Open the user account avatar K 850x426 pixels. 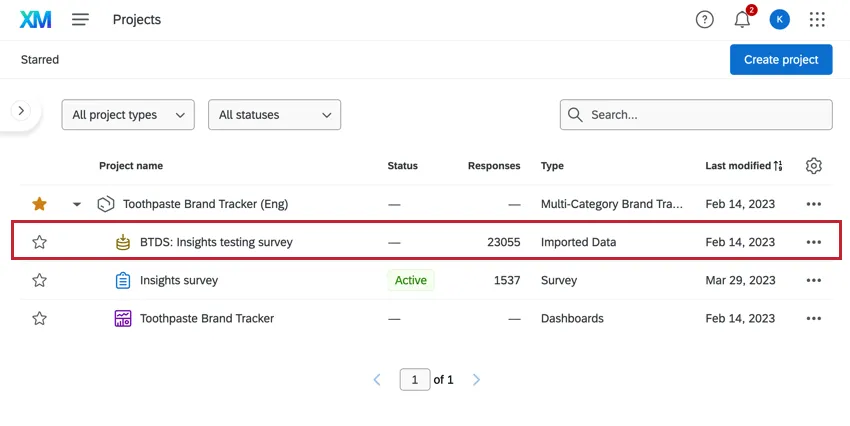point(780,20)
